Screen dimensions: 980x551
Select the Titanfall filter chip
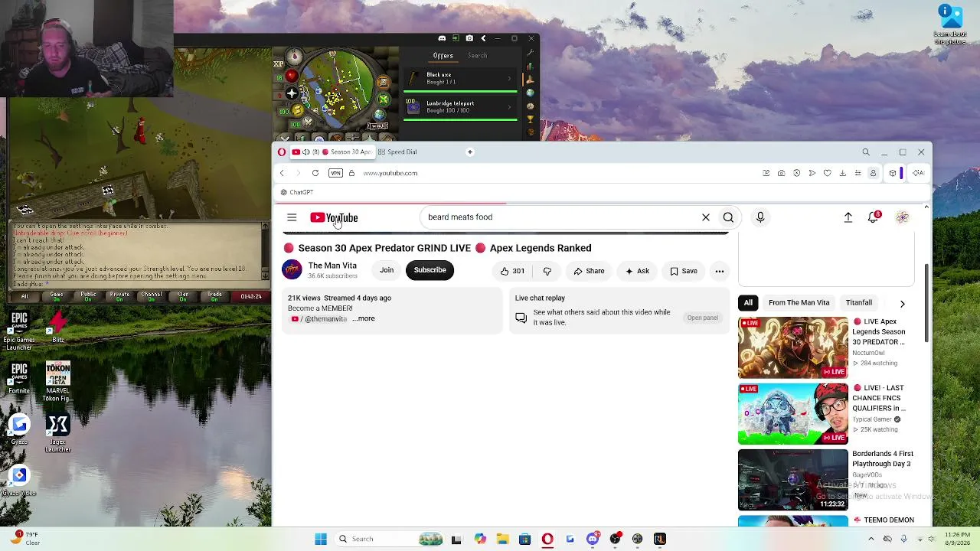(859, 303)
